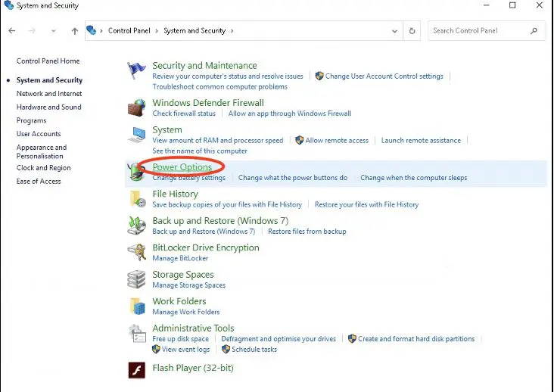Click the System computer icon
The height and width of the screenshot is (392, 554).
(137, 135)
